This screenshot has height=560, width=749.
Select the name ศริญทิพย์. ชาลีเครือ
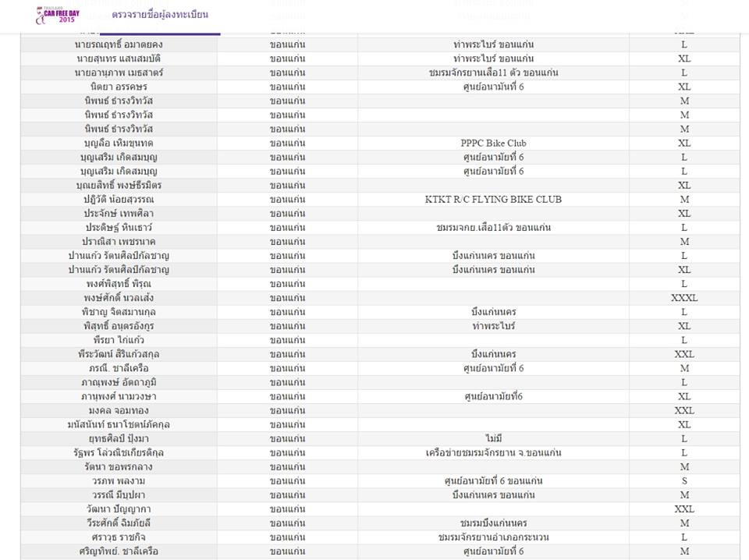click(119, 551)
